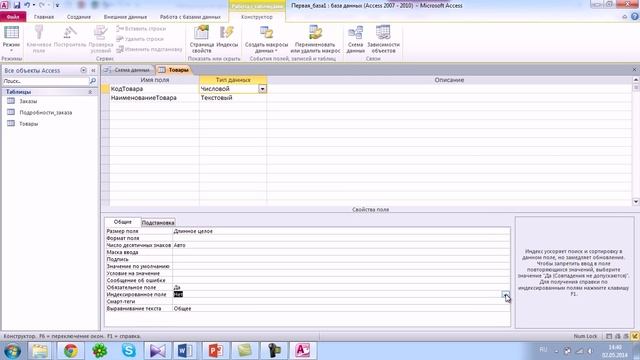Click the Поиск field in navigation pane
640x360 pixels.
[45, 81]
